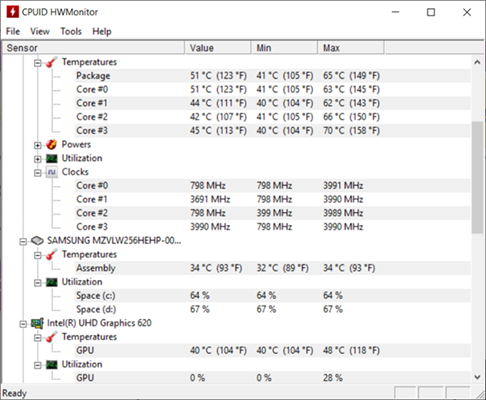Select the Assembly temperature row
The image size is (486, 400).
point(272,268)
